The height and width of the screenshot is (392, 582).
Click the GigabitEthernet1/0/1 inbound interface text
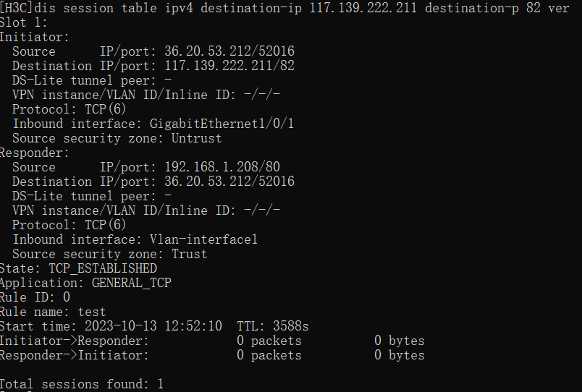click(x=222, y=124)
